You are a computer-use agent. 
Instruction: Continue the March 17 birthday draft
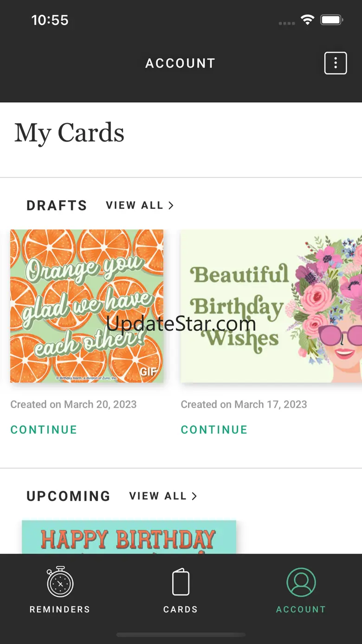[214, 429]
